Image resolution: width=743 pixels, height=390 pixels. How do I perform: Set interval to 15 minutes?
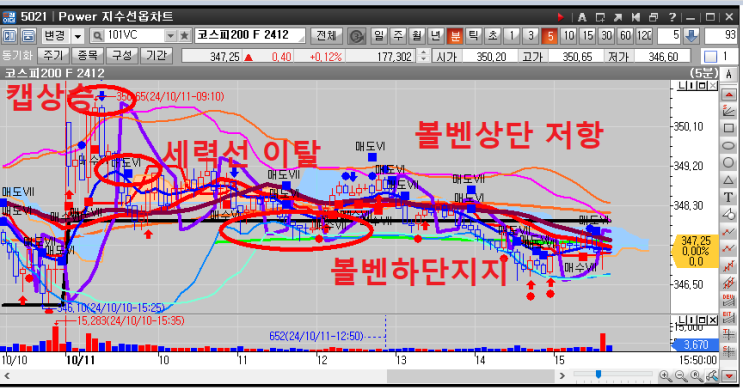588,36
